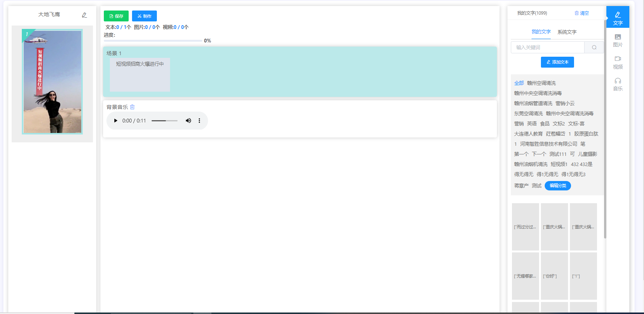The width and height of the screenshot is (644, 314).
Task: Type in the 输入关键词 search field
Action: click(x=548, y=47)
